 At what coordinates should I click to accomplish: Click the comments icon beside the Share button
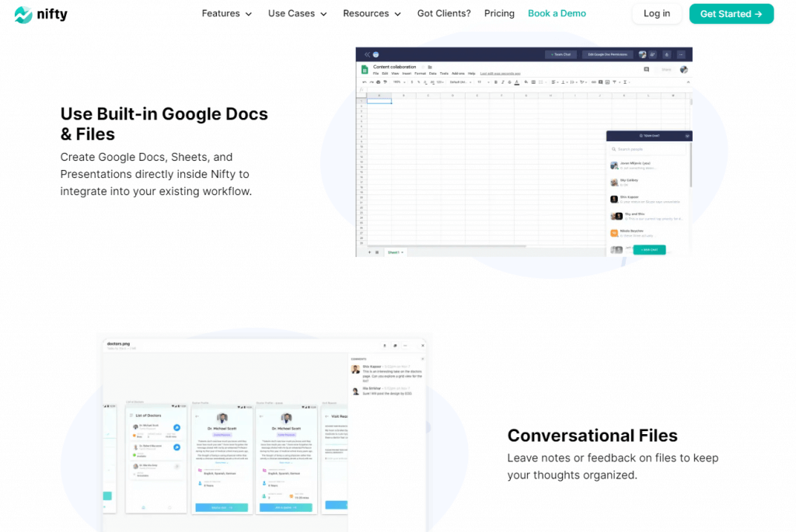tap(646, 69)
